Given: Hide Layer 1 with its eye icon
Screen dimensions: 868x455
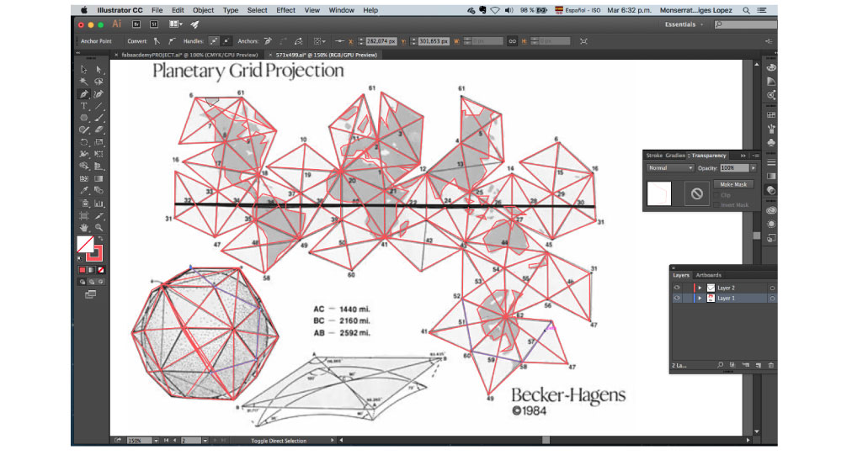Looking at the screenshot, I should [676, 298].
